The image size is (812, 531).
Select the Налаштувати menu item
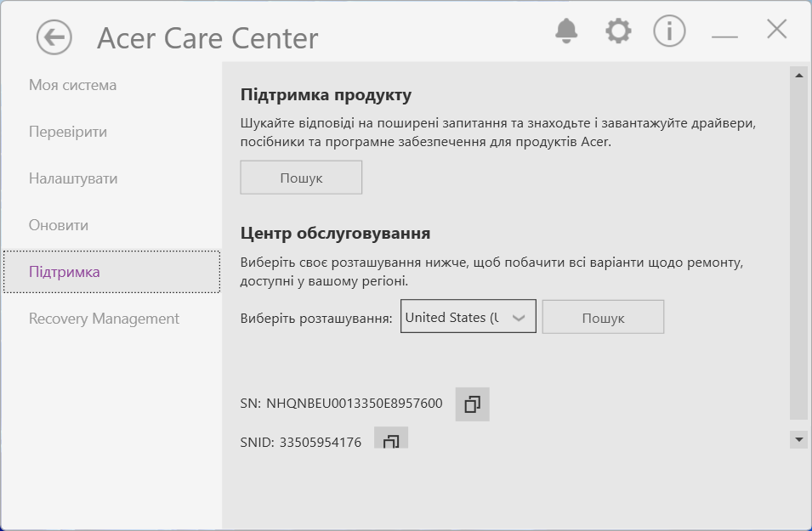(73, 178)
